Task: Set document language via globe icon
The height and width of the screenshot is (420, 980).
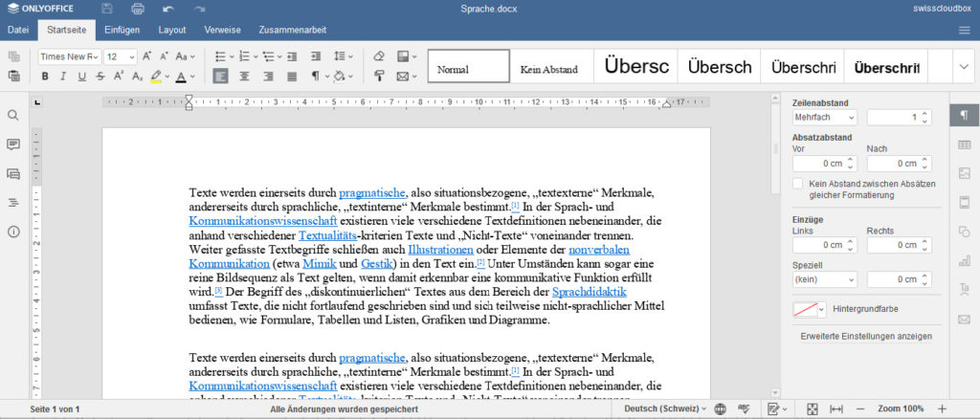Action: (x=720, y=409)
